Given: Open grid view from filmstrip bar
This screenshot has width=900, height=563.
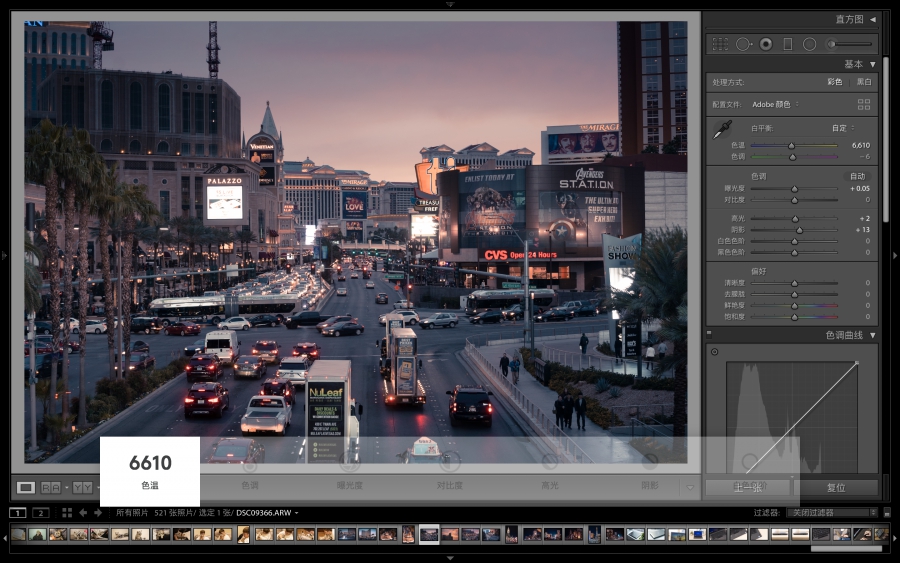Looking at the screenshot, I should pyautogui.click(x=67, y=512).
